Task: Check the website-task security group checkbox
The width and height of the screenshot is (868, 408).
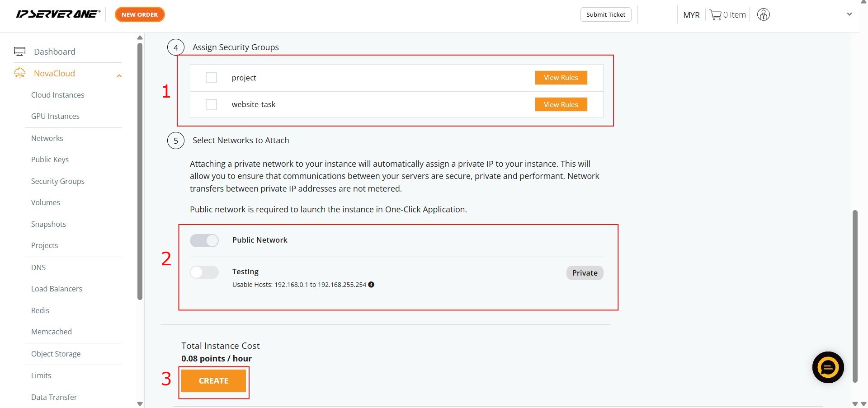Action: 211,105
